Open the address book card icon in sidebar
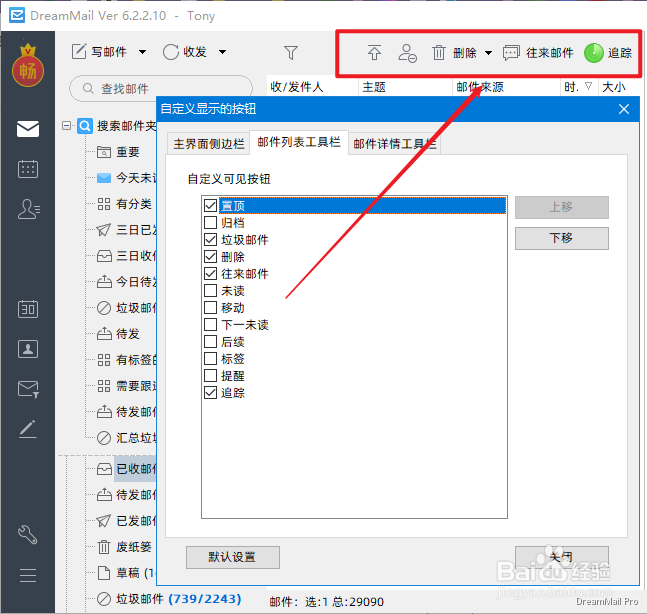Image resolution: width=647 pixels, height=614 pixels. coord(28,349)
